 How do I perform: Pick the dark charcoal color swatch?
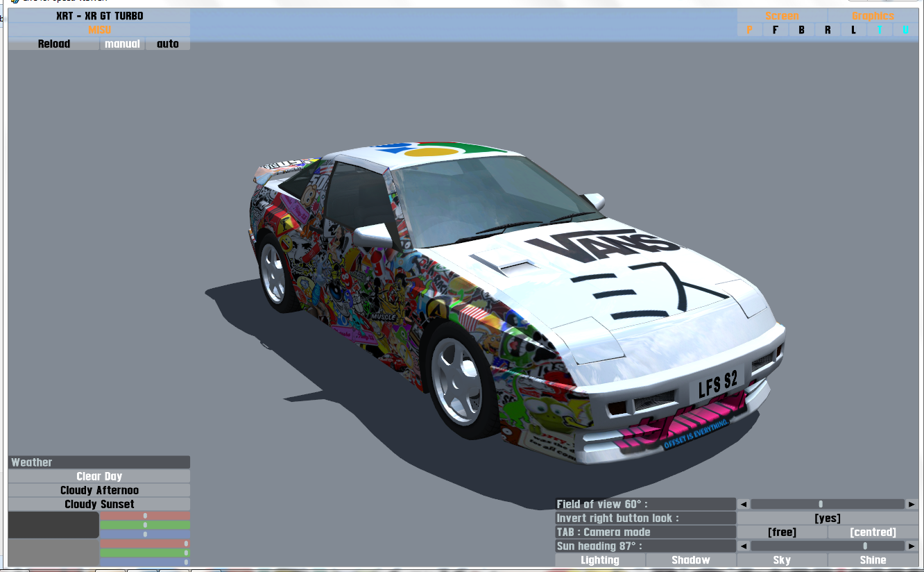(x=53, y=525)
